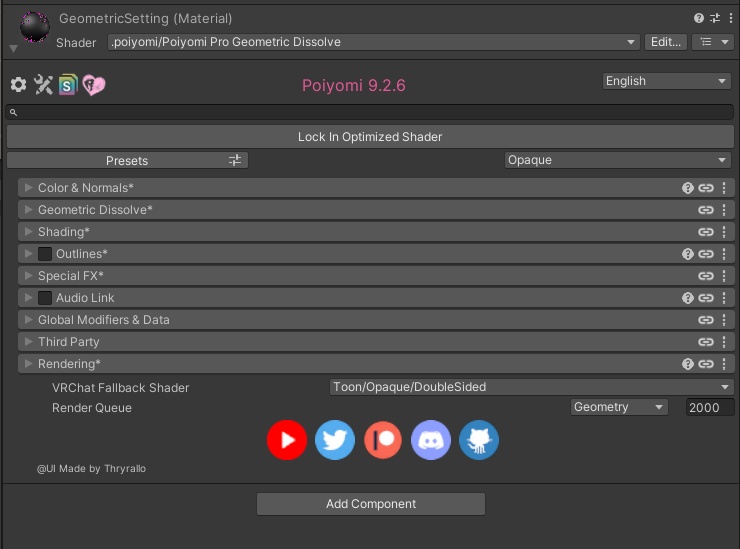Click the @UI Made by Thryrallo text

coord(91,469)
